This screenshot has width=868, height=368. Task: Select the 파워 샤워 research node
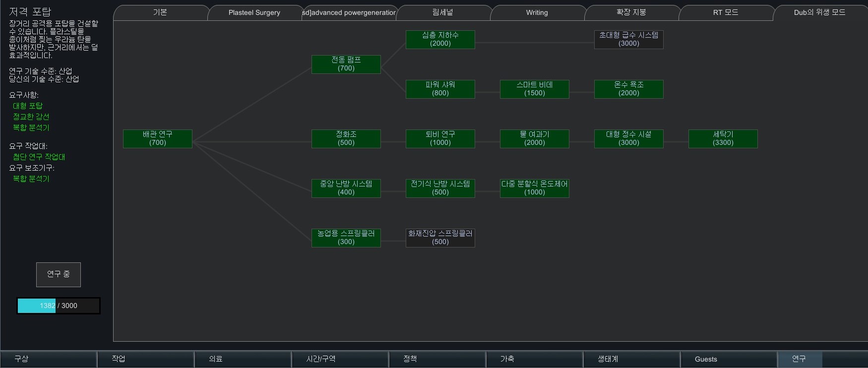(x=440, y=89)
